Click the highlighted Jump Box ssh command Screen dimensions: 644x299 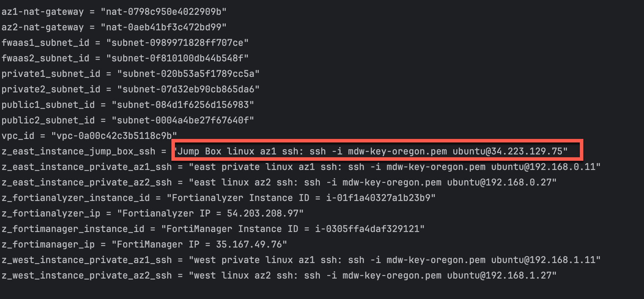click(x=370, y=151)
